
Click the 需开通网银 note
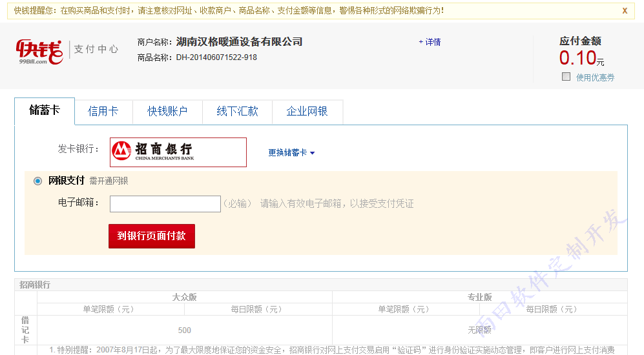coord(109,181)
